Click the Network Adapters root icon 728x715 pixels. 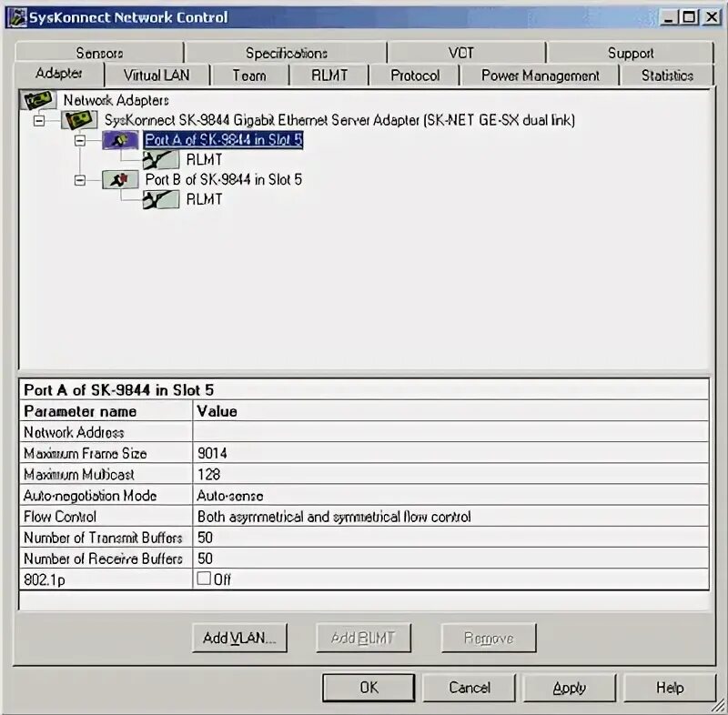pos(38,100)
